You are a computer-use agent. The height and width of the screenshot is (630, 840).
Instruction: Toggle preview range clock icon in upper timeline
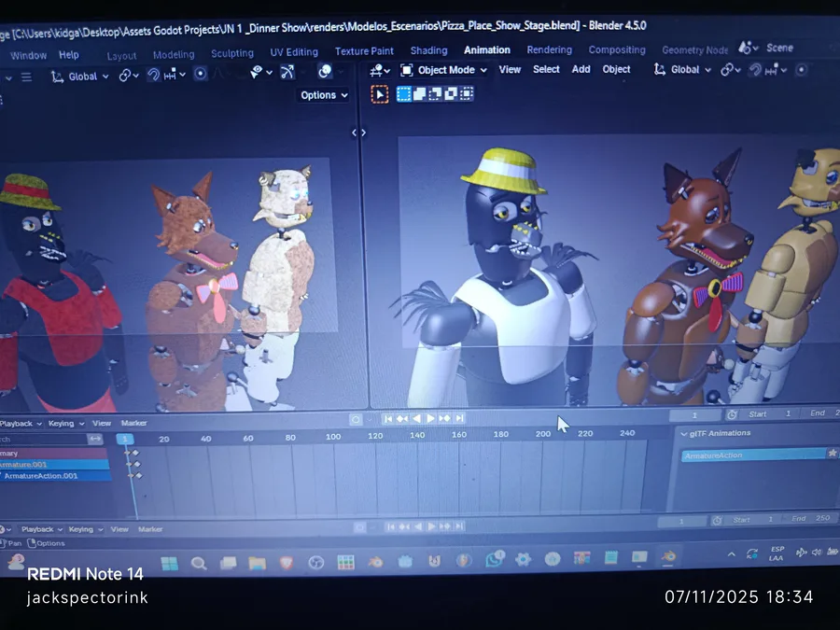click(731, 414)
